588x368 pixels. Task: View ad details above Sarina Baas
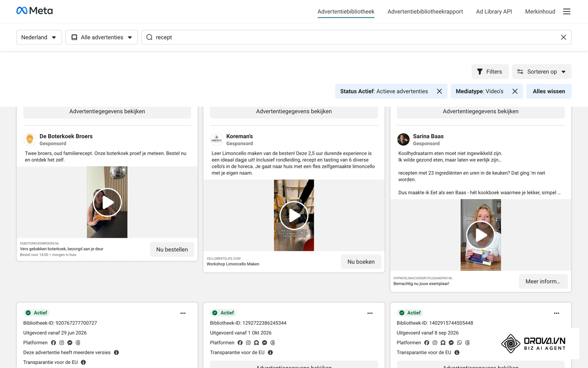point(481,112)
